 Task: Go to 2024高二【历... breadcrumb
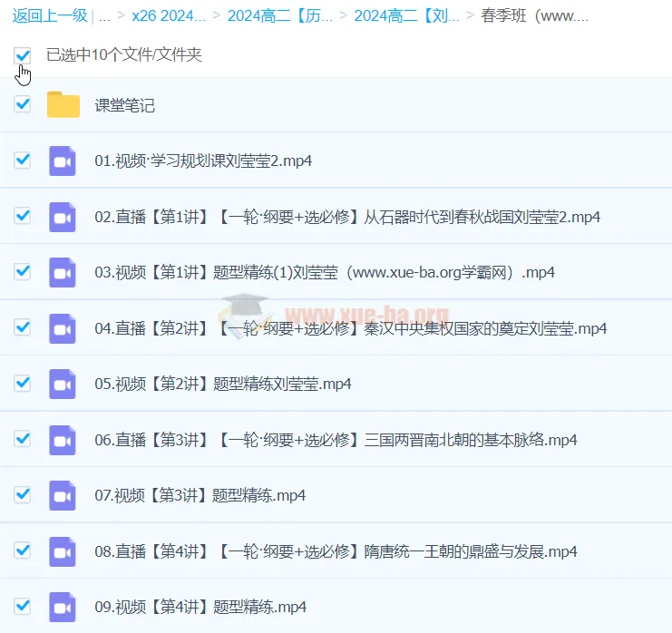click(280, 15)
